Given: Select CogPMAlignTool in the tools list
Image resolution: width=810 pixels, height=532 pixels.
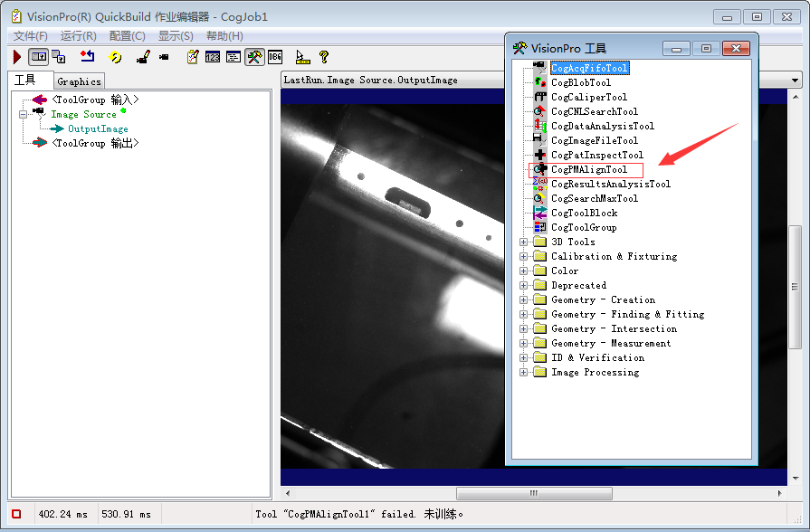Looking at the screenshot, I should [x=588, y=169].
